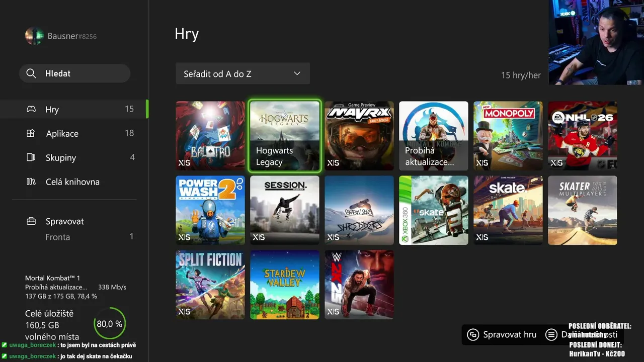
Task: Click the Hry page heading
Action: (187, 34)
